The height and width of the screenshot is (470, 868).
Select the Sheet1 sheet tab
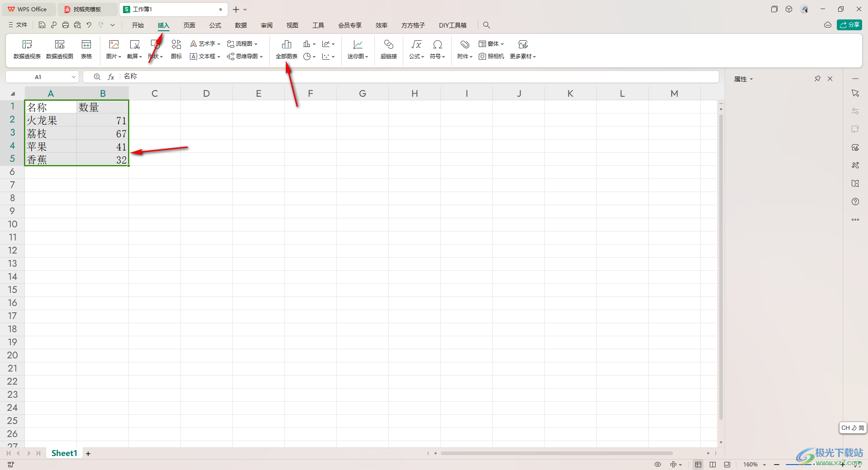click(x=64, y=453)
